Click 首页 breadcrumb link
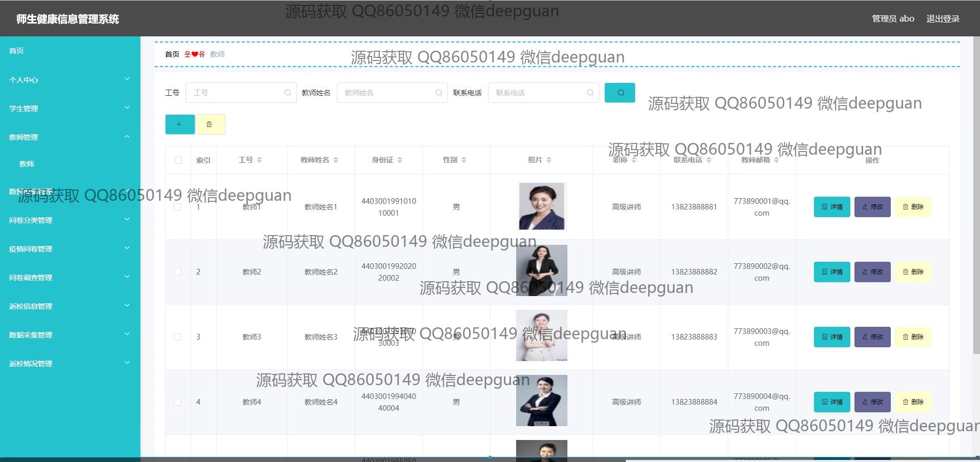980x462 pixels. [172, 54]
